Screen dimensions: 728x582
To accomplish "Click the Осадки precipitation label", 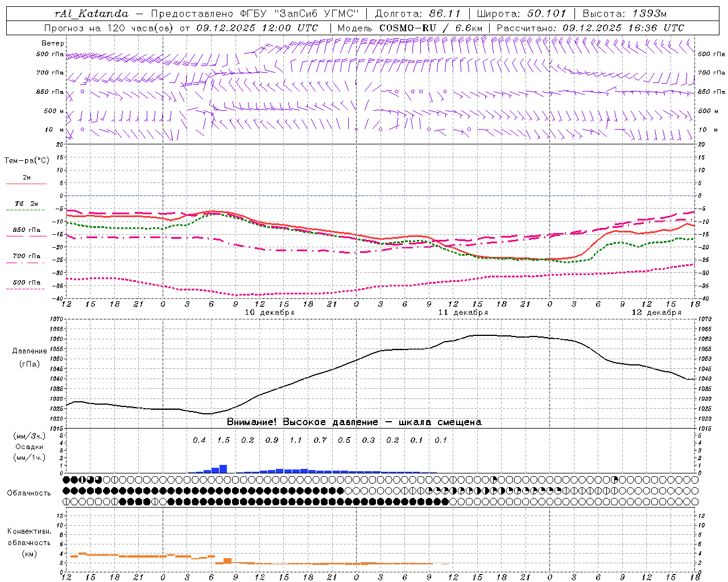I will point(29,447).
